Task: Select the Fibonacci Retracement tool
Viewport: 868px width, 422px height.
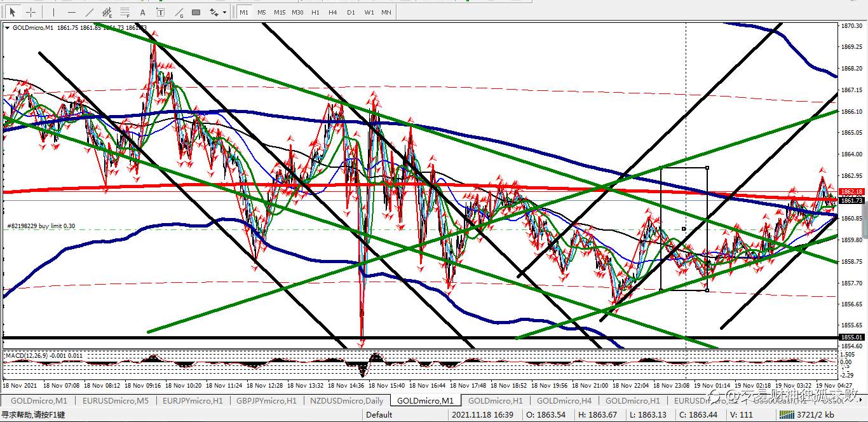Action: pos(125,12)
